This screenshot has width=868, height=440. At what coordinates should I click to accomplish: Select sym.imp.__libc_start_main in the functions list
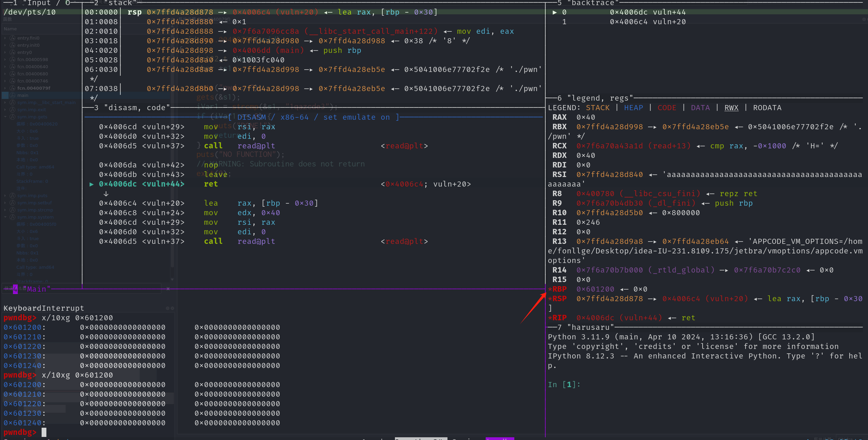(x=46, y=102)
